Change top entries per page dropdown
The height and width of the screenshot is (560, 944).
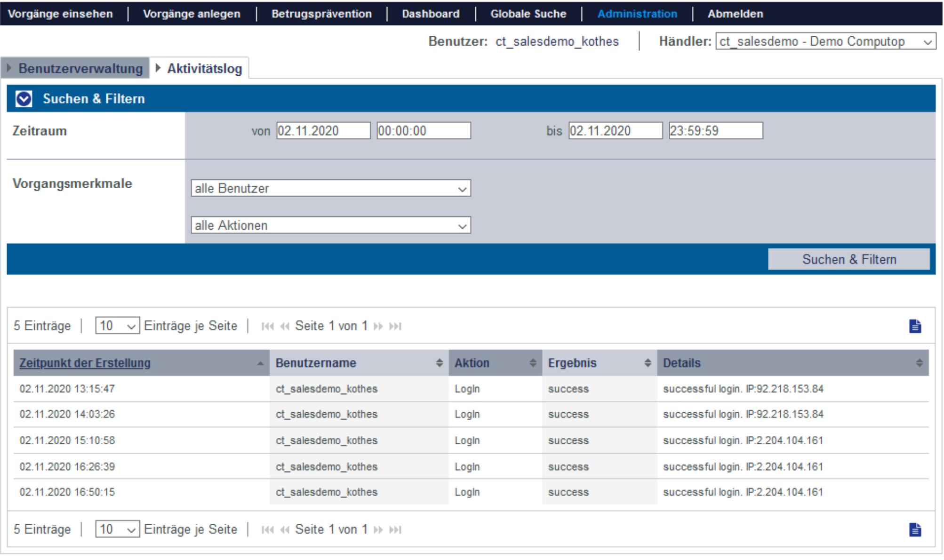pyautogui.click(x=117, y=326)
